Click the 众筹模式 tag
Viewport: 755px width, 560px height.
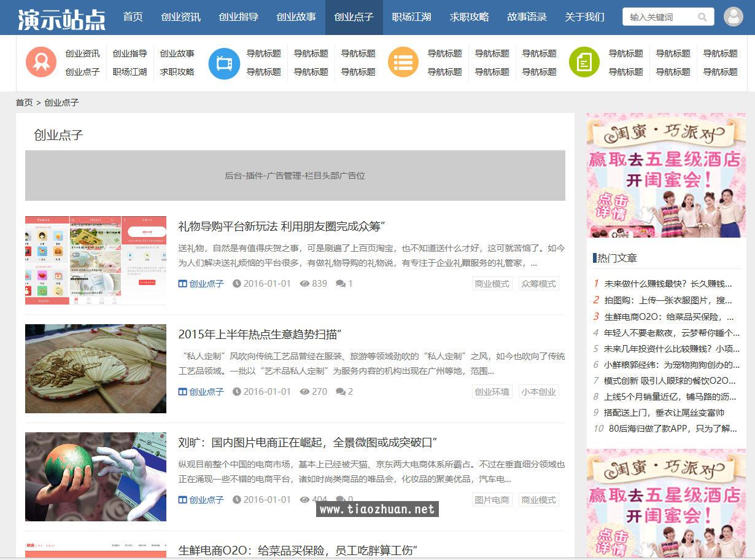coord(538,284)
